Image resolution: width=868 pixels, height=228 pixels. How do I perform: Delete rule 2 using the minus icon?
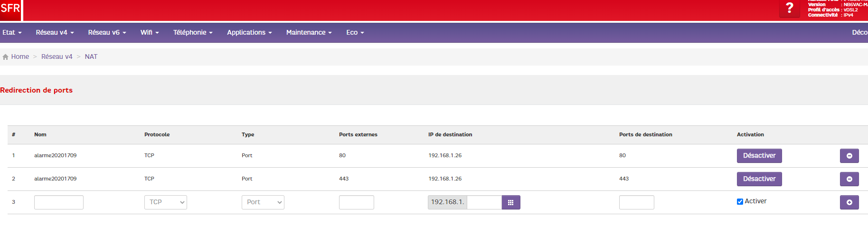(x=849, y=179)
